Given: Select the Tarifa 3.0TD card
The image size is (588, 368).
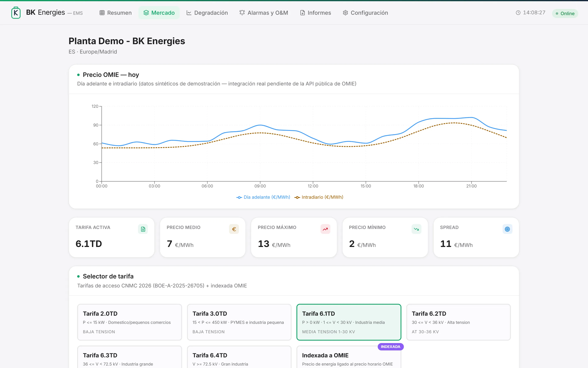Looking at the screenshot, I should pos(239,322).
